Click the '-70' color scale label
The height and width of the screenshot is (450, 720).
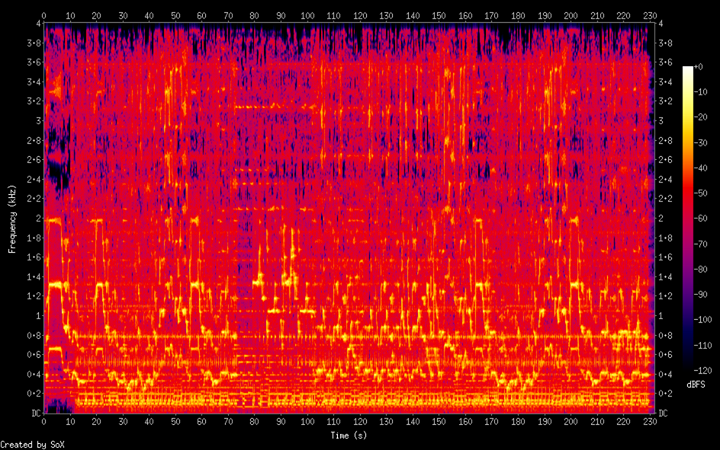pos(700,244)
